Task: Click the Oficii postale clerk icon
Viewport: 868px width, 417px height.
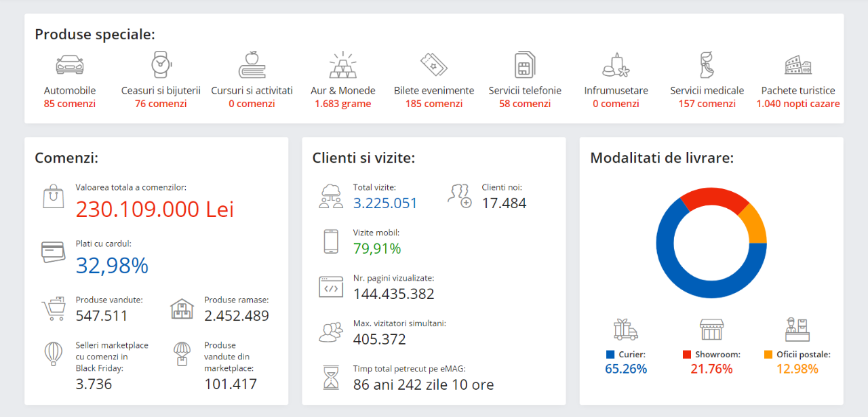Action: pyautogui.click(x=797, y=330)
